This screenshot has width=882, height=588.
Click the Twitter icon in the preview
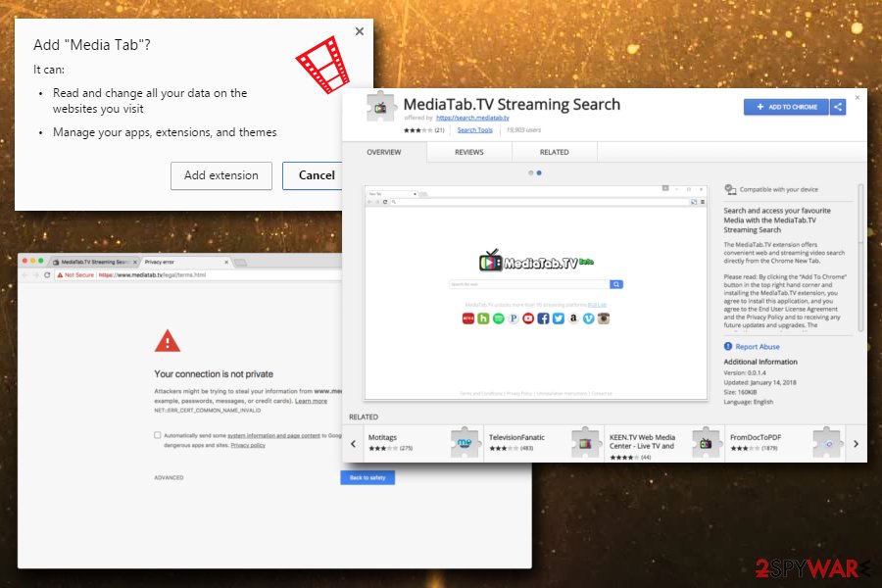558,318
